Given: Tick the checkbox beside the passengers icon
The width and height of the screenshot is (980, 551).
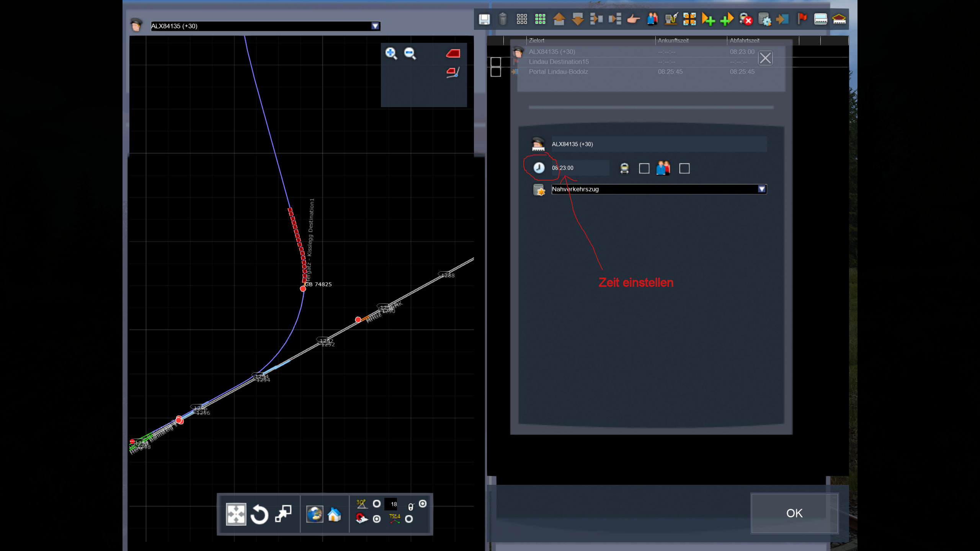Looking at the screenshot, I should (684, 168).
